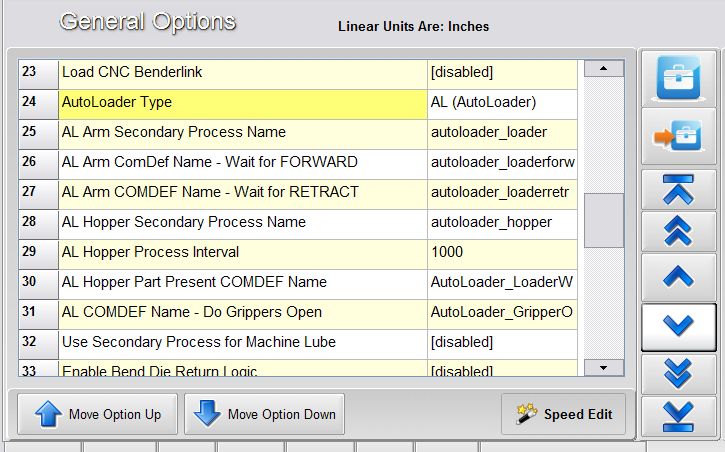Select row 25 AL Arm Secondary Process Name
The width and height of the screenshot is (725, 452).
[x=242, y=132]
